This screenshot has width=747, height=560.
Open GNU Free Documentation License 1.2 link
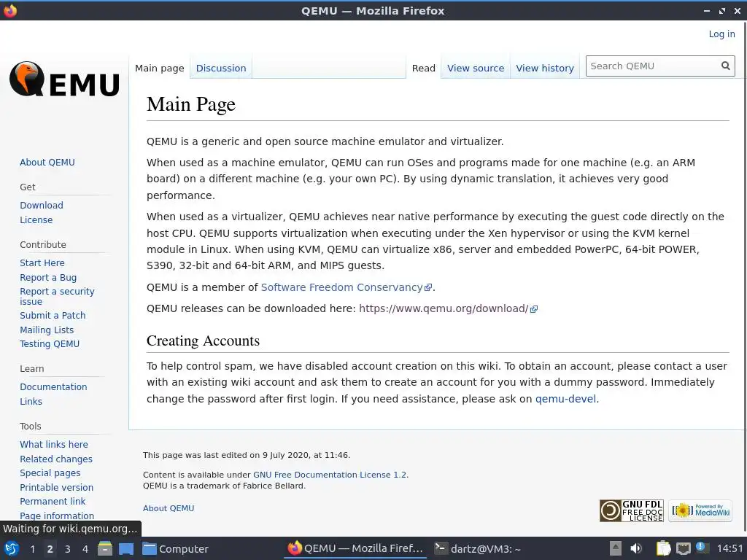click(x=330, y=475)
